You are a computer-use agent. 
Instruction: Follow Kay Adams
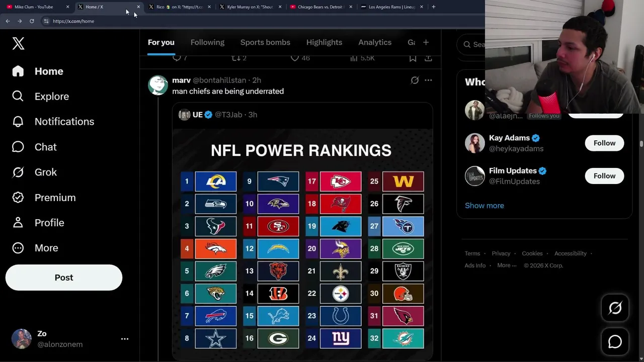click(604, 143)
